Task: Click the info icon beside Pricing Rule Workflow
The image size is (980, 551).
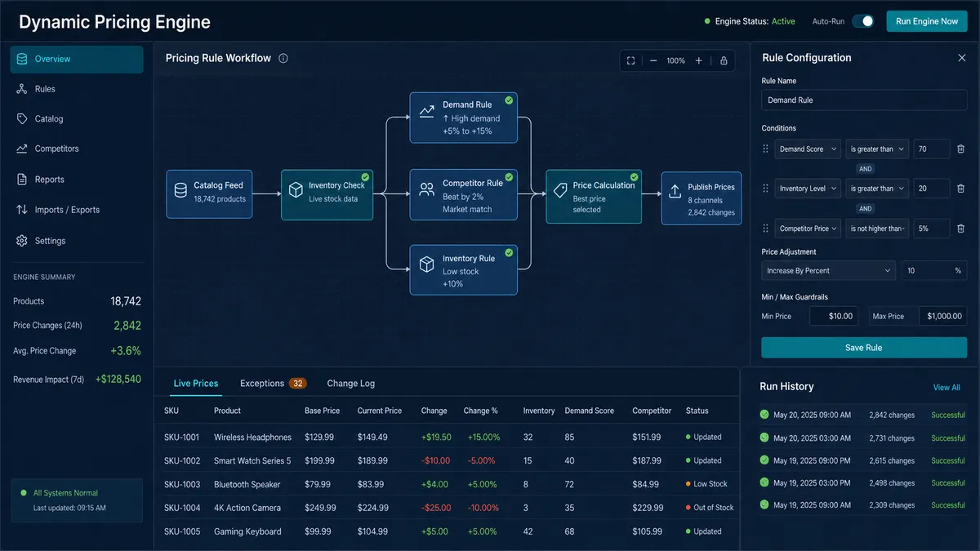Action: click(283, 58)
